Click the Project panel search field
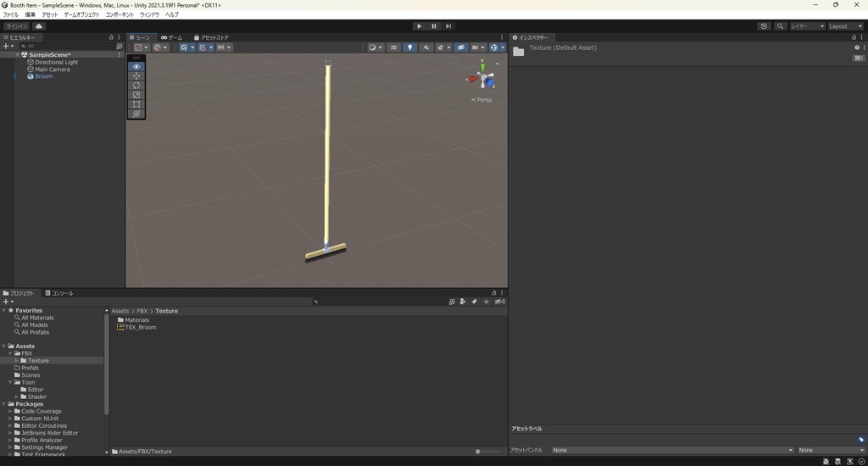Screen dimensions: 868x466 click(381, 302)
